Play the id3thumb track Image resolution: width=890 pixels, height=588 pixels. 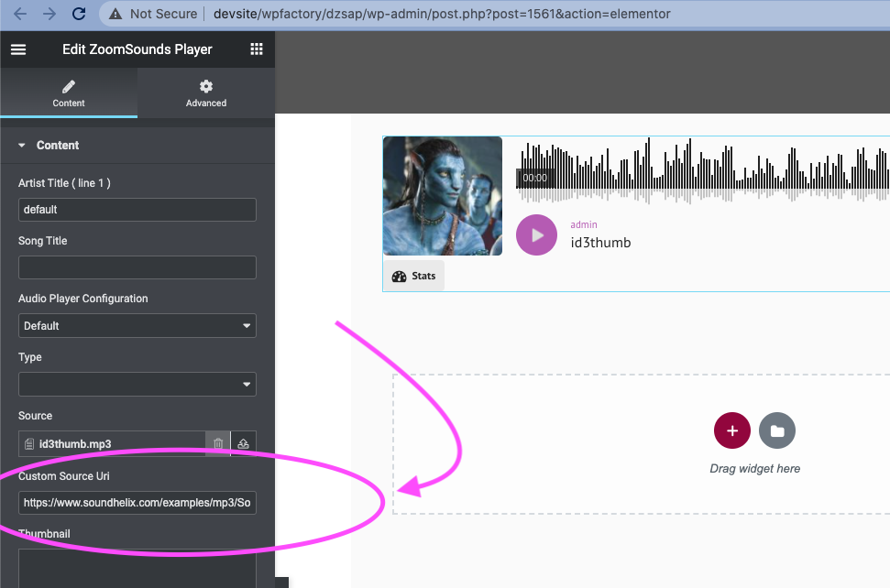pyautogui.click(x=536, y=234)
